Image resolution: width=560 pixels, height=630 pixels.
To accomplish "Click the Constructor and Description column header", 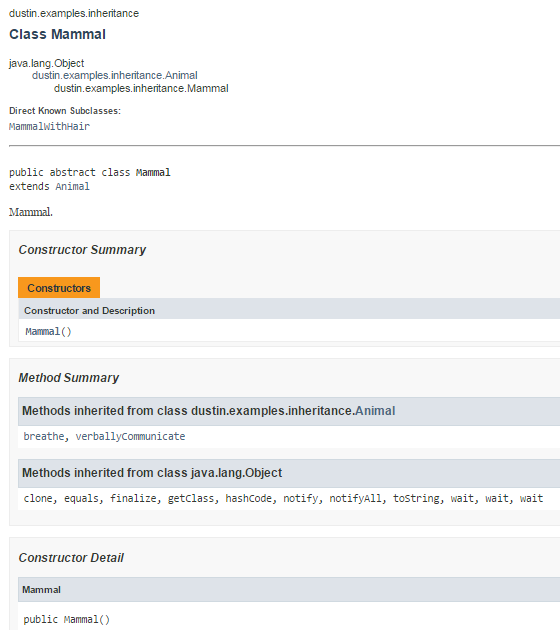I will 89,311.
